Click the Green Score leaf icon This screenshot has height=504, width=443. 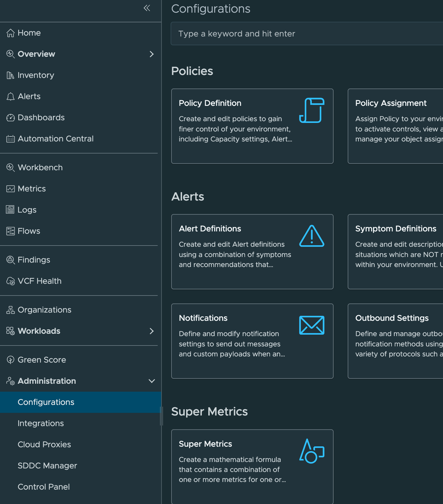[11, 360]
